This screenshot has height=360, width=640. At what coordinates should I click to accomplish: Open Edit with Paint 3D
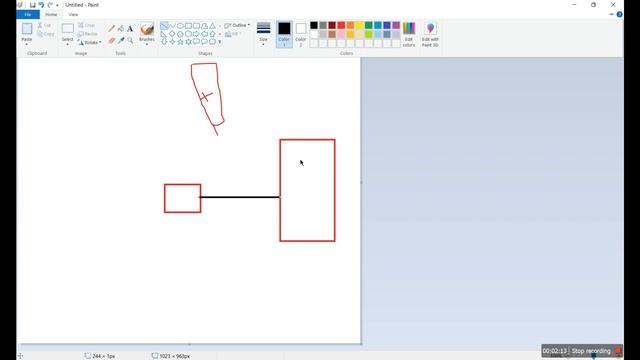(x=430, y=34)
